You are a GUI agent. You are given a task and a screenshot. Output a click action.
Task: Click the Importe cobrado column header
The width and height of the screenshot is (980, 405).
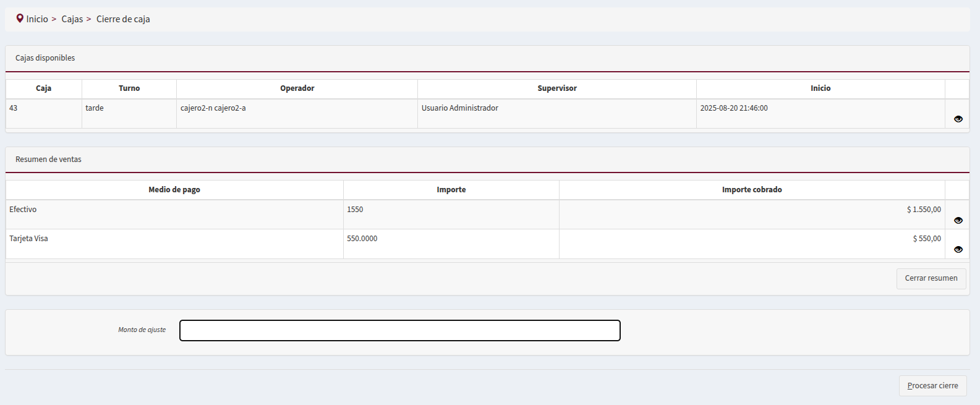point(751,190)
